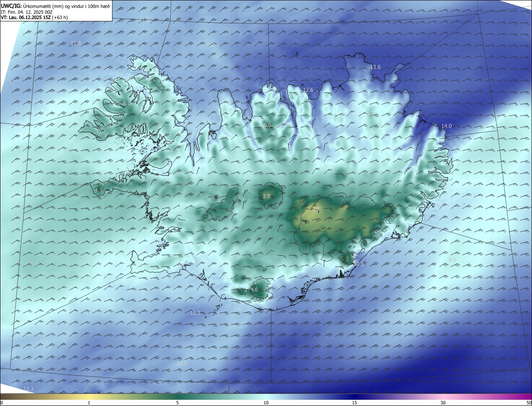Click the 0 tick label on the color scale
Image resolution: width=532 pixels, height=406 pixels.
2,403
